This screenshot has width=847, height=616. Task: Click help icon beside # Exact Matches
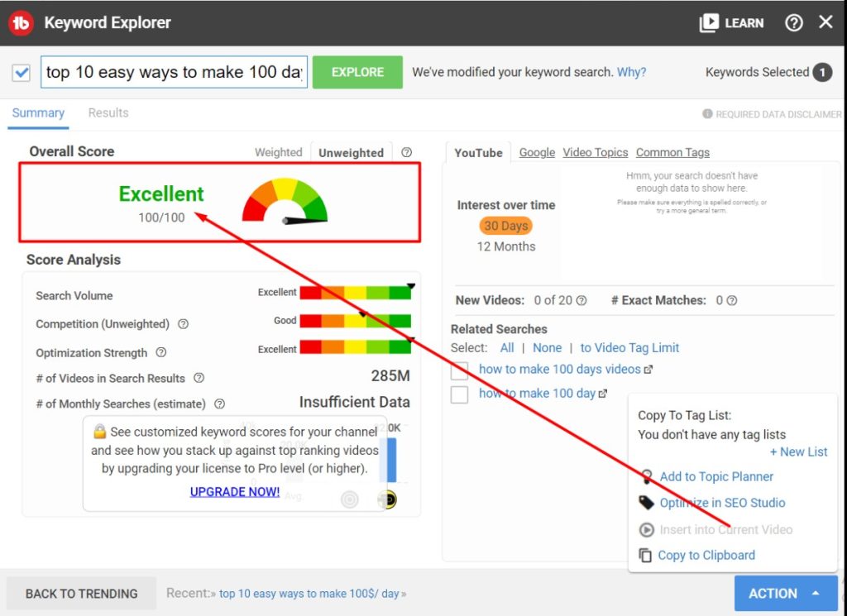732,301
